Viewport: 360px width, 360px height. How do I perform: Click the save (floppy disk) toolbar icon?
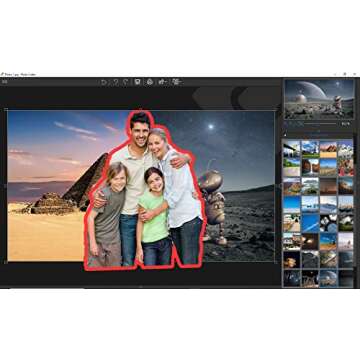[137, 82]
